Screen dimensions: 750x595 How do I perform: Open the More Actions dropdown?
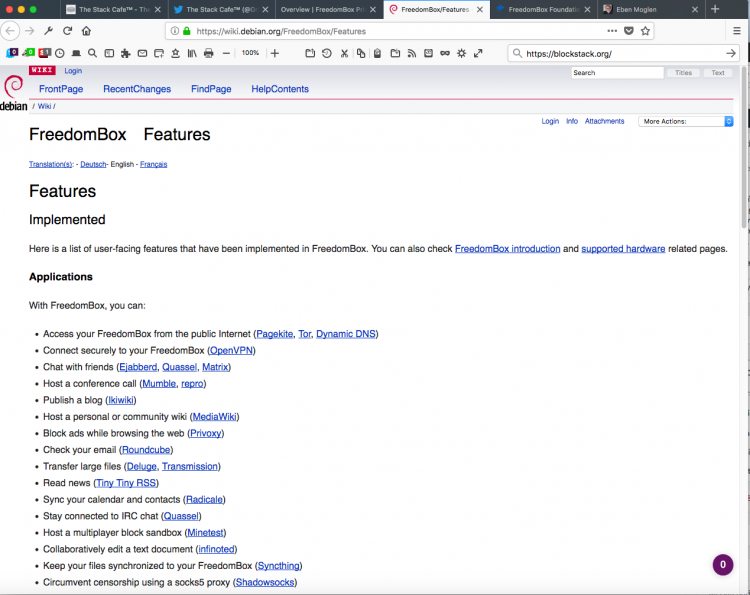pos(685,121)
